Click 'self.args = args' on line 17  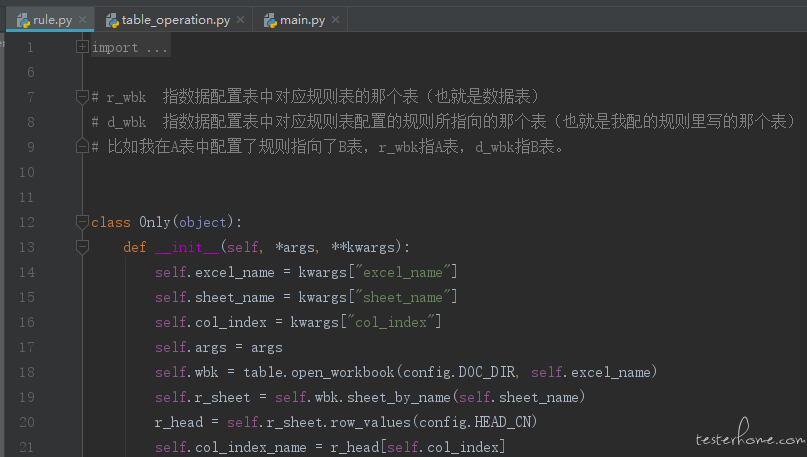pyautogui.click(x=219, y=347)
